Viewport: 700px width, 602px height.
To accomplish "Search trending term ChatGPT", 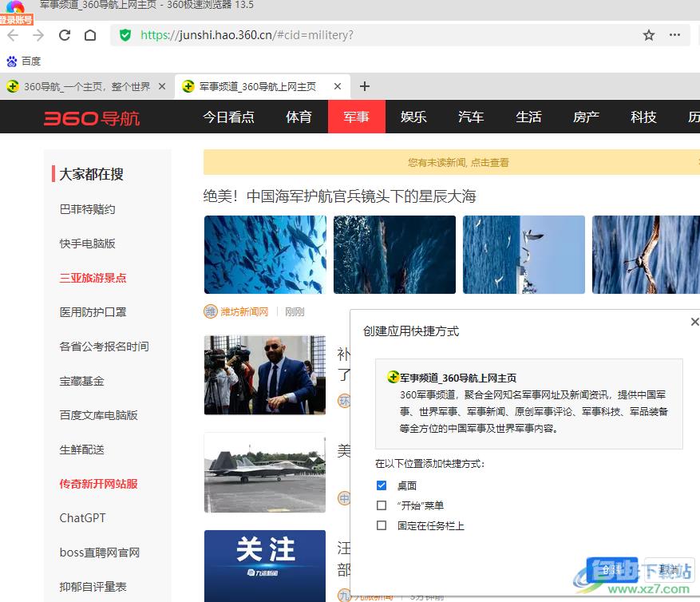I will point(82,518).
